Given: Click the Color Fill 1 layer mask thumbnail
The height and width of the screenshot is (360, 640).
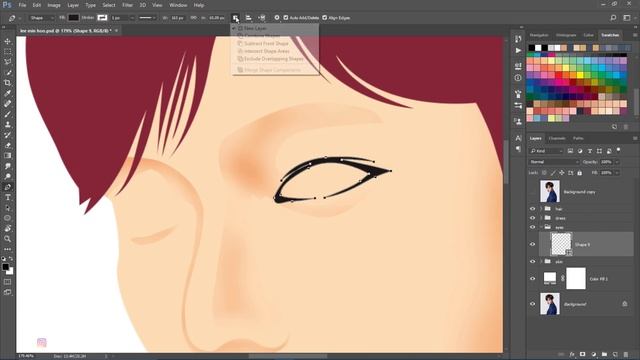Looking at the screenshot, I should pos(576,279).
